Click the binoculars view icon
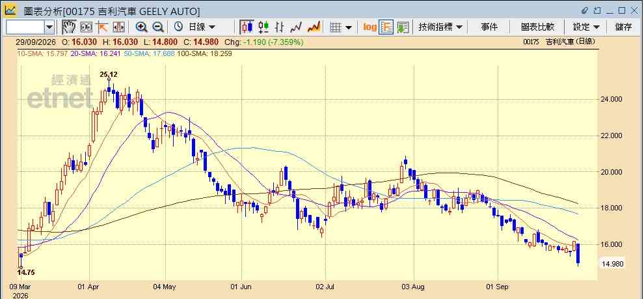This screenshot has width=644, height=299. point(87,27)
